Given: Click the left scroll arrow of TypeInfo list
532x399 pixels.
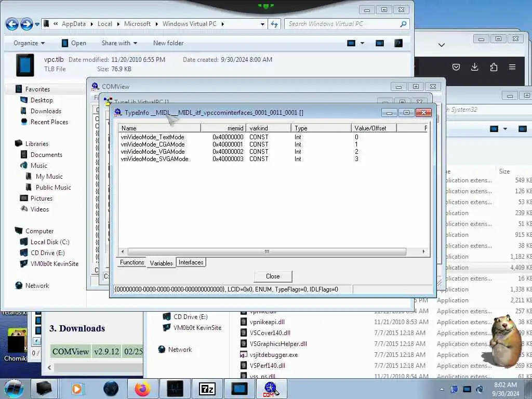Looking at the screenshot, I should pos(123,251).
